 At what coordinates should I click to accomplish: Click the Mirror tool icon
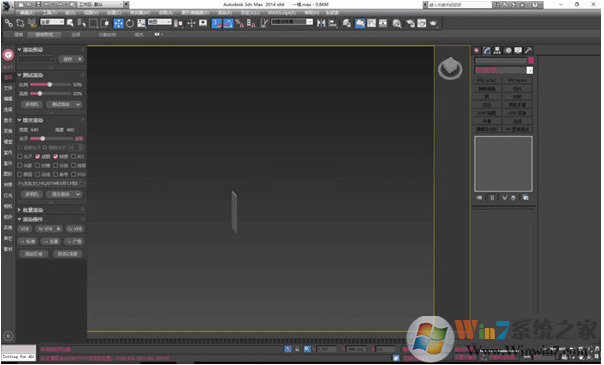[x=321, y=23]
